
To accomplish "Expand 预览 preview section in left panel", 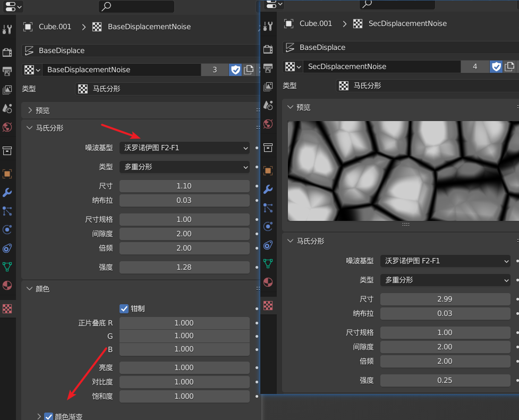I will [x=30, y=110].
